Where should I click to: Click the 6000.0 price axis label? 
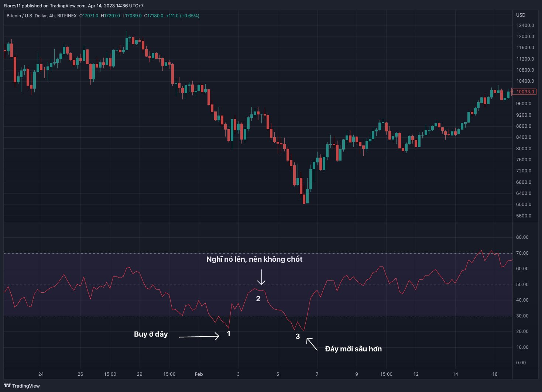pyautogui.click(x=524, y=204)
